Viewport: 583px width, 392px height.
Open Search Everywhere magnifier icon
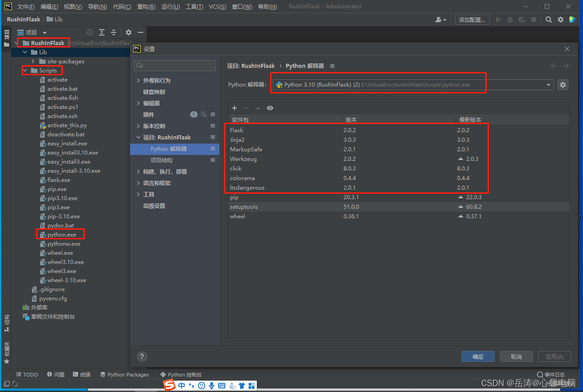click(x=549, y=20)
